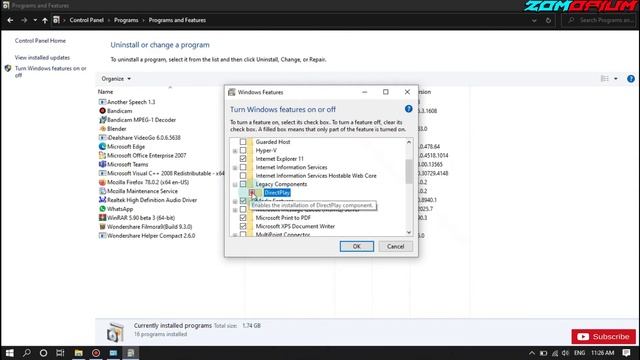Open Control Panel breadcrumb
Screen dimensions: 640x360
pyautogui.click(x=87, y=20)
